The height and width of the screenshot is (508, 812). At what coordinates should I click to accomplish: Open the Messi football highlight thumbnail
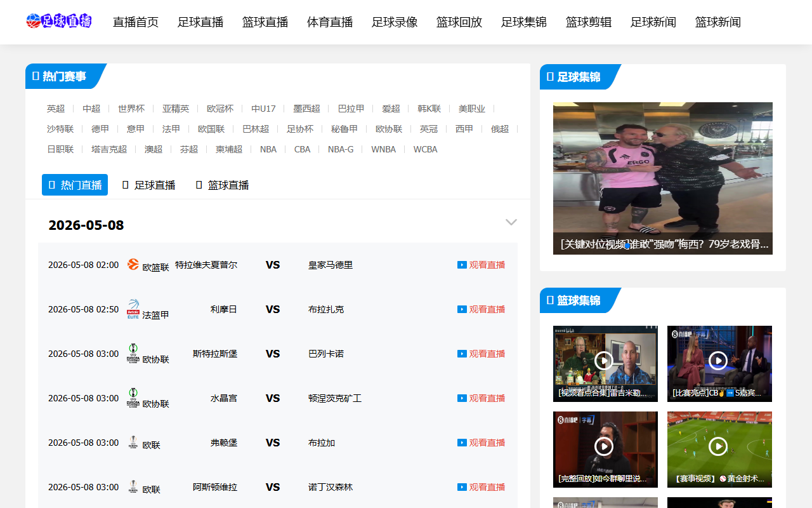[x=663, y=178]
